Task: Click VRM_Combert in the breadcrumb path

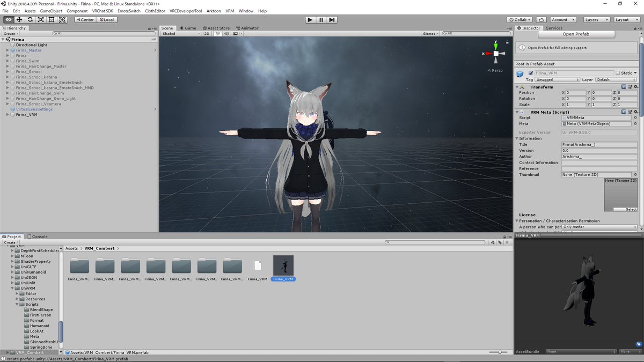Action: 99,248
